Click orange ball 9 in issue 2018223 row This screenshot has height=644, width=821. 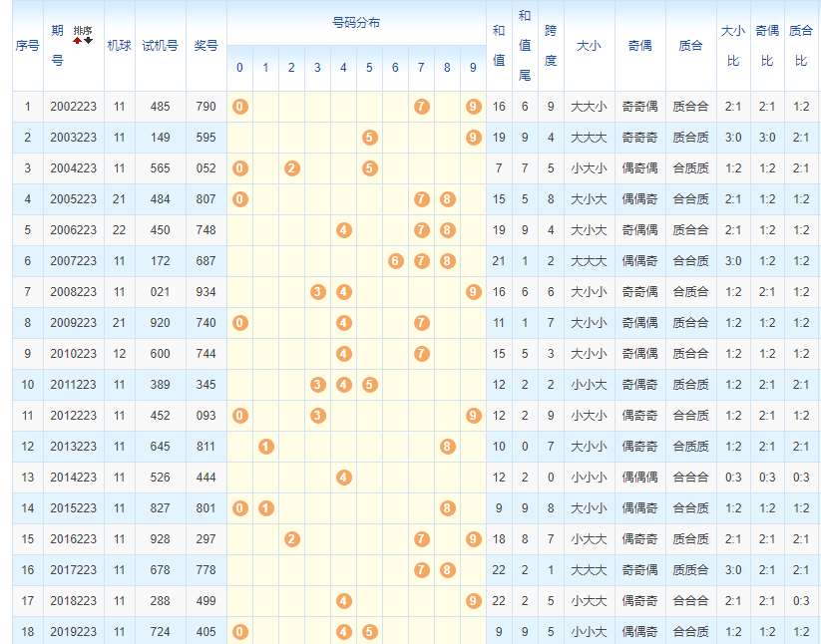[473, 601]
